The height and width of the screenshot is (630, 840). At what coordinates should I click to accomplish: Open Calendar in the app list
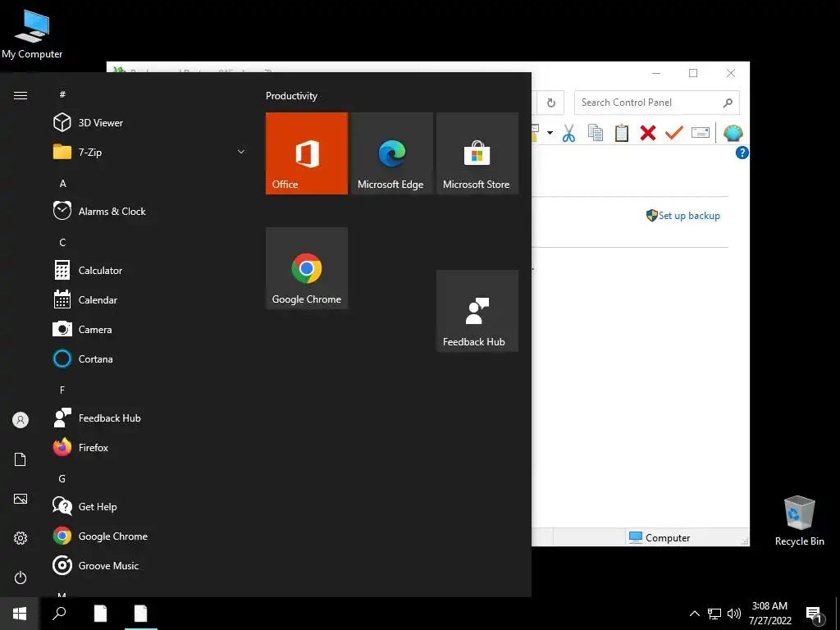150,300
